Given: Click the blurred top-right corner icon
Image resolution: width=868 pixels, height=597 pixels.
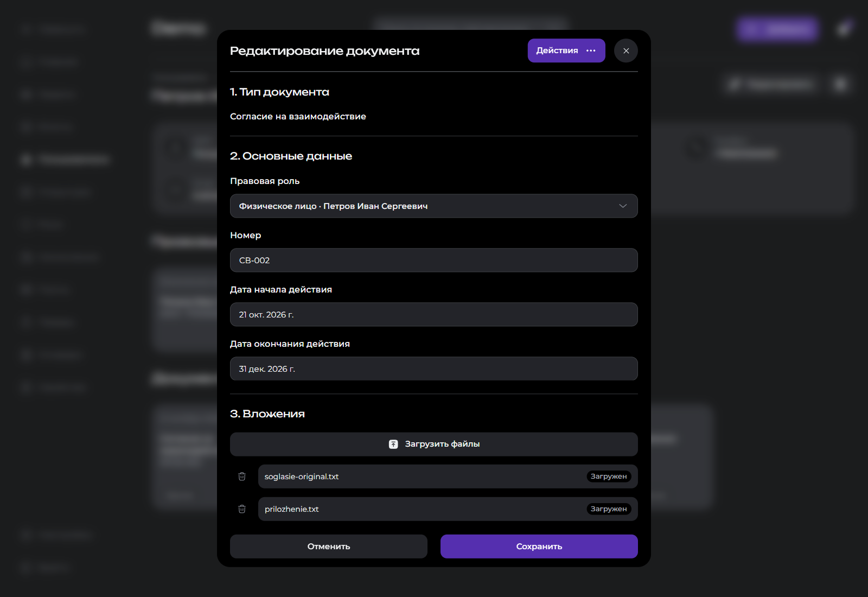Looking at the screenshot, I should [844, 29].
